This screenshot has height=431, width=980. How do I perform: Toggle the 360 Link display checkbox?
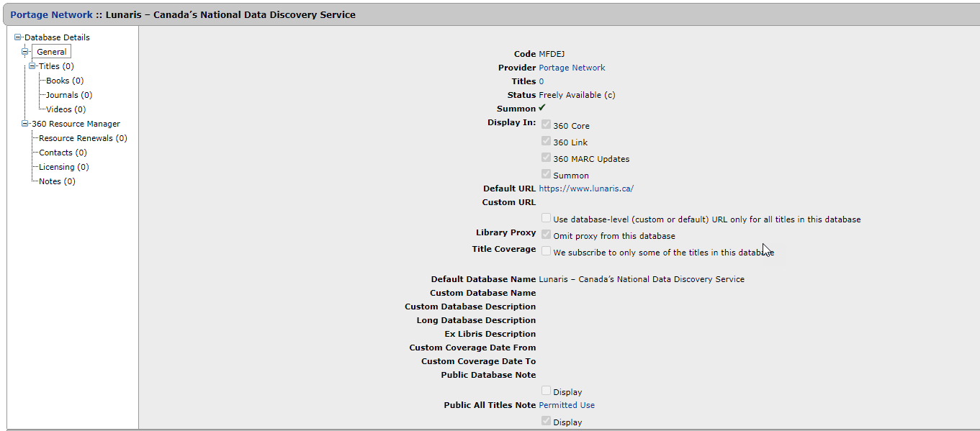pyautogui.click(x=547, y=141)
